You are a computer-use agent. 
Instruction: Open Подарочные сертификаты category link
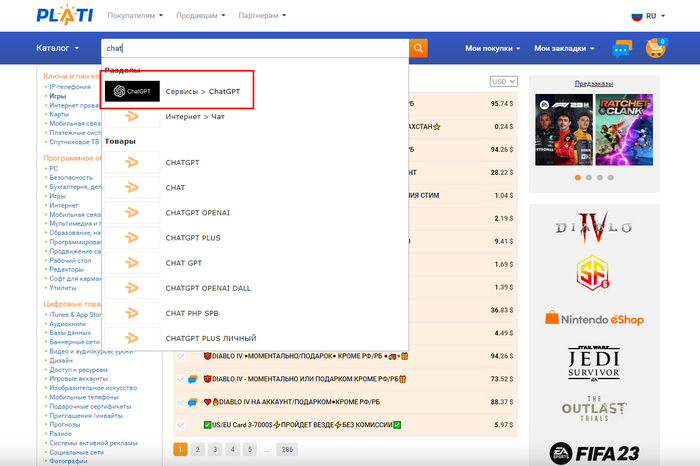click(x=90, y=406)
